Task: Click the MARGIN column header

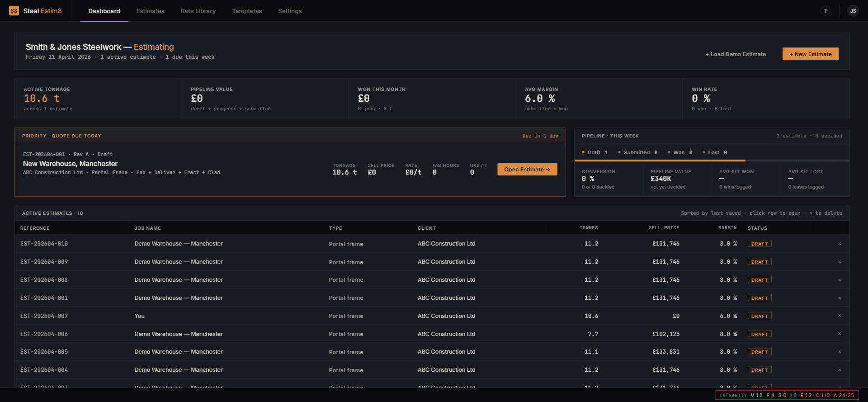Action: click(x=727, y=228)
